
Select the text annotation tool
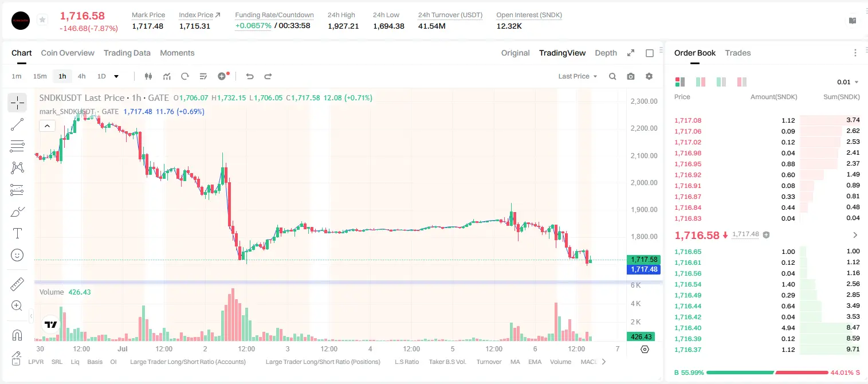[x=17, y=233]
